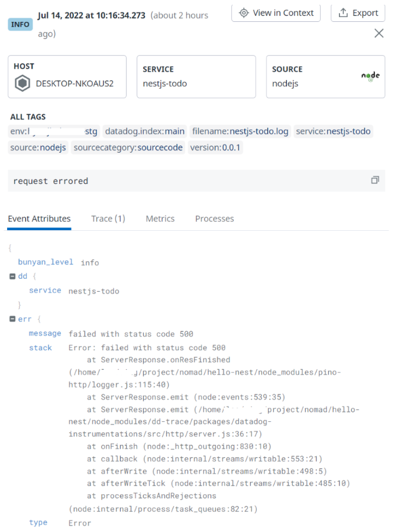Screen dimensions: 401x532
Task: Click the request errored message text
Action: coord(51,181)
